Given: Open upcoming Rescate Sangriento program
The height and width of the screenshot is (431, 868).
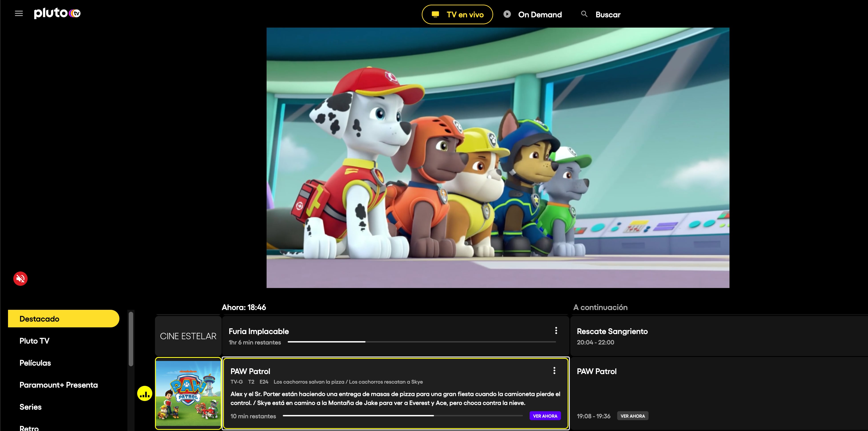Looking at the screenshot, I should point(612,332).
